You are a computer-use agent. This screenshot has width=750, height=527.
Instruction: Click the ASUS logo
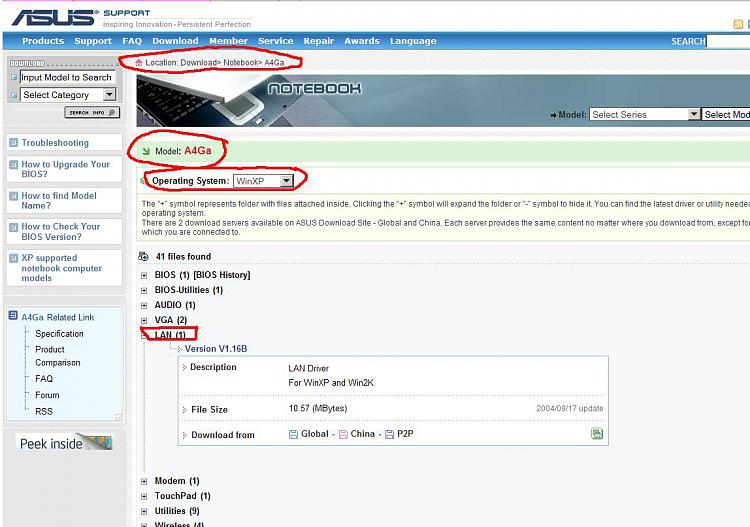[x=55, y=18]
